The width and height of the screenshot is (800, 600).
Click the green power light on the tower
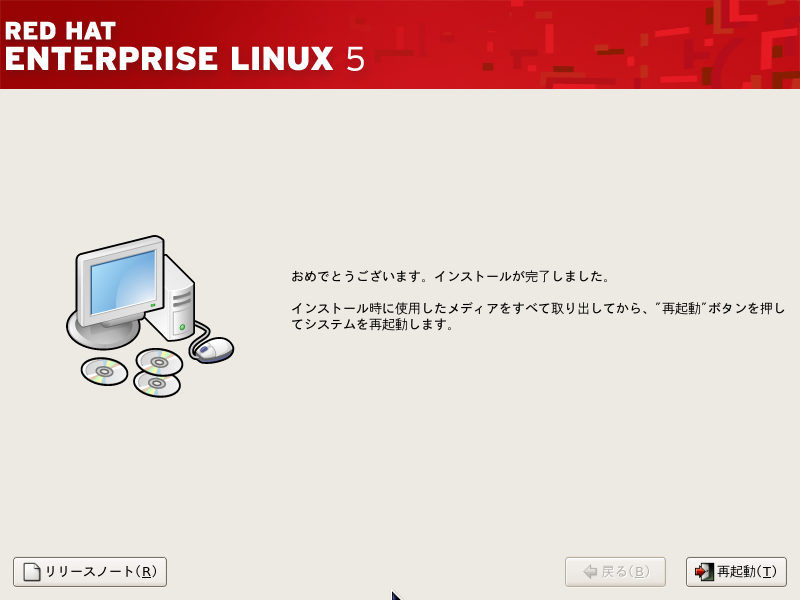click(x=182, y=327)
